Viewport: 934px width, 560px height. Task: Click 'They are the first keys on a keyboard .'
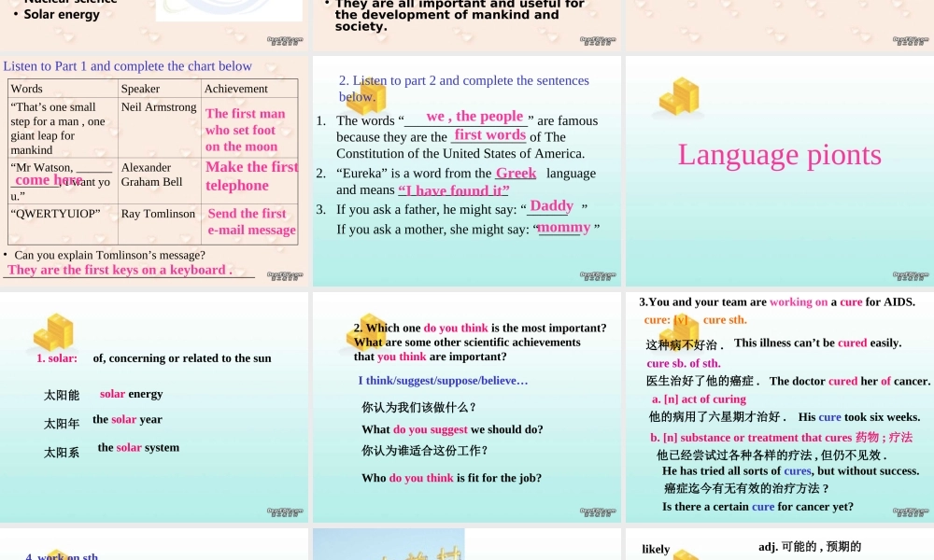tap(120, 270)
